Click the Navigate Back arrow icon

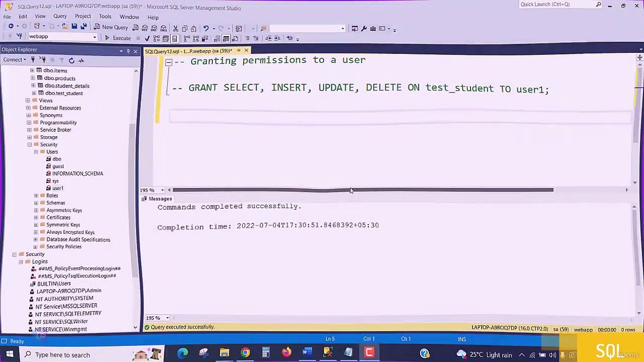click(11, 26)
